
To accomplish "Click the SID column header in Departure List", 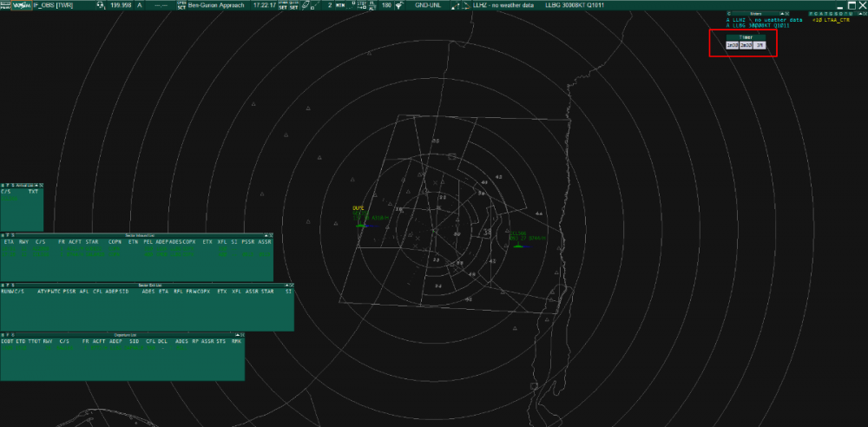I will [135, 341].
